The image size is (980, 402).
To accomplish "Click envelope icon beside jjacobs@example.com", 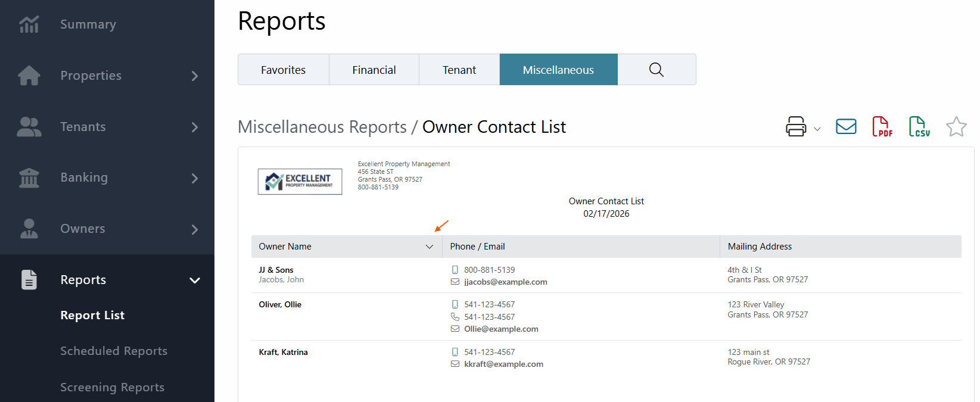I will [x=455, y=282].
